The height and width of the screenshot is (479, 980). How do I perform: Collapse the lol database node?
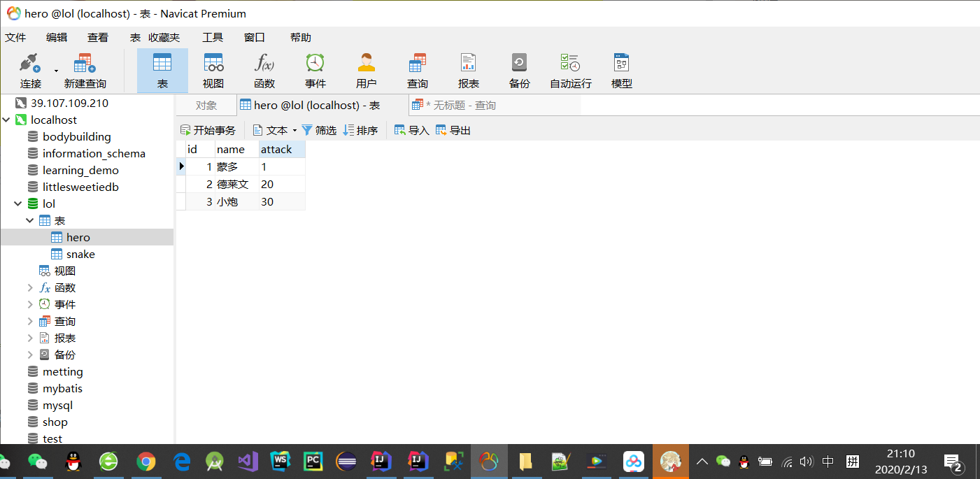tap(18, 204)
